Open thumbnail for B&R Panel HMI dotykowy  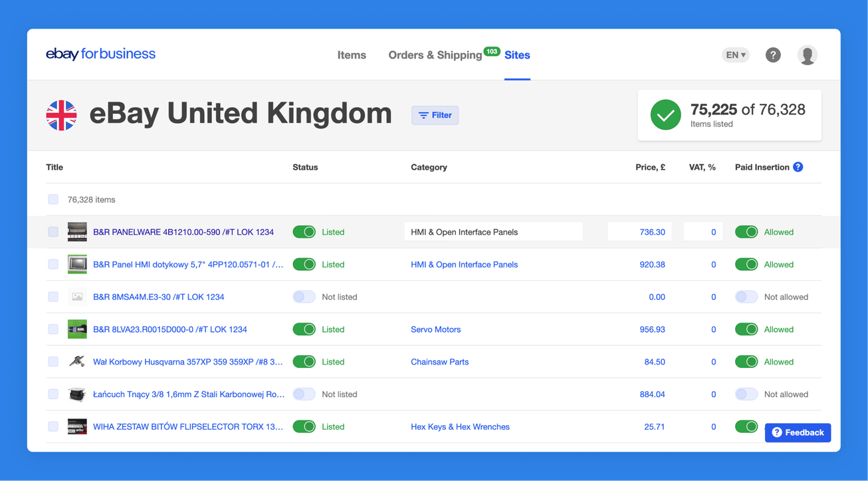pos(77,264)
